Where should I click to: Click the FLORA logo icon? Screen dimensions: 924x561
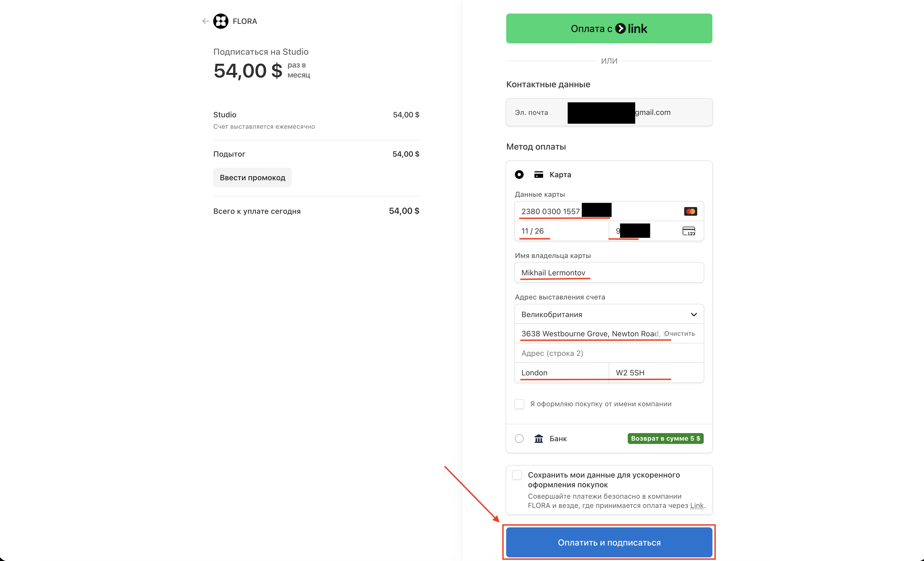tap(221, 21)
